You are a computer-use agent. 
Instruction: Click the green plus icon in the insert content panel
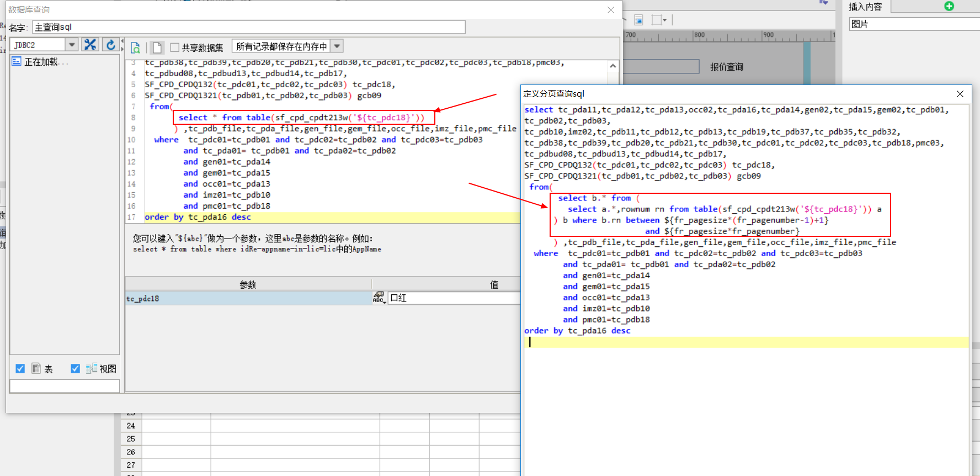pyautogui.click(x=949, y=6)
